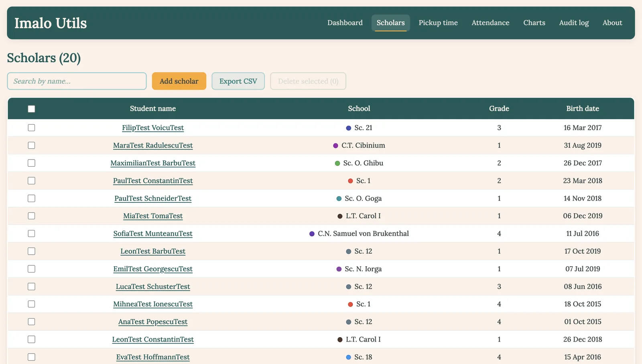
Task: Click the purple dot beside C.T. Cibinium
Action: [336, 146]
